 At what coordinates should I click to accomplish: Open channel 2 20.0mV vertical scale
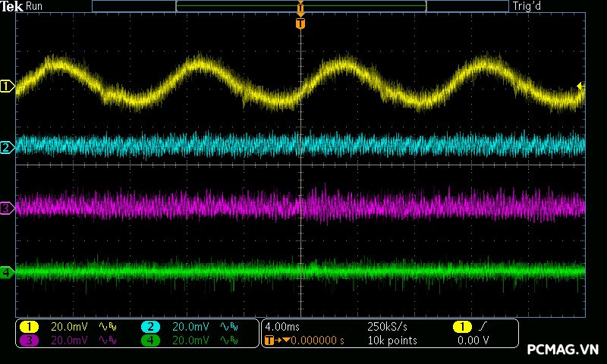190,326
